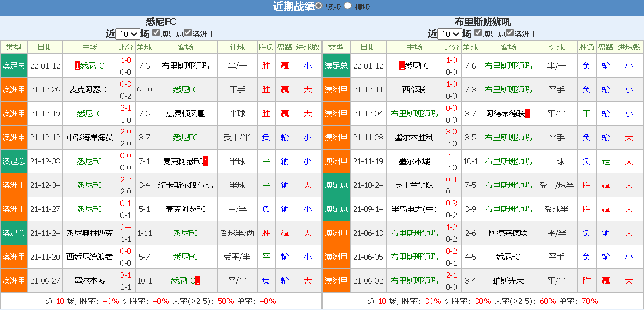Toggle 澳洲甲 checkbox under 悉尼FC
The width and height of the screenshot is (644, 310).
[188, 33]
